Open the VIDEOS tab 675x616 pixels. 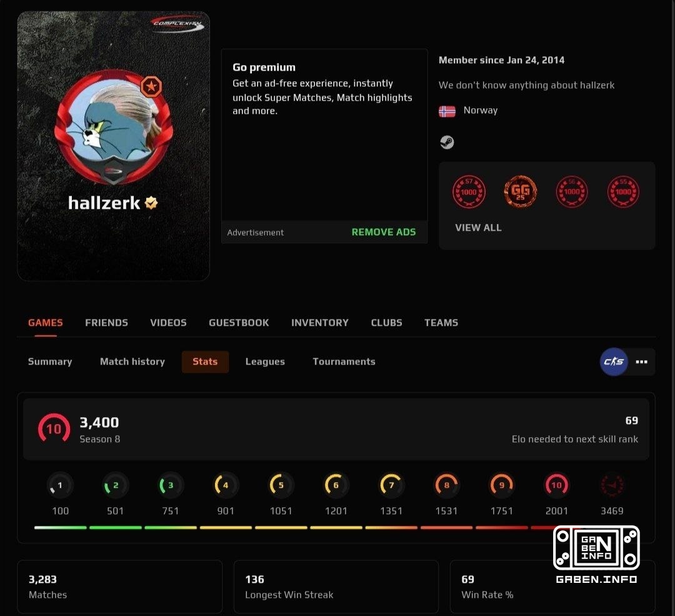(x=168, y=323)
